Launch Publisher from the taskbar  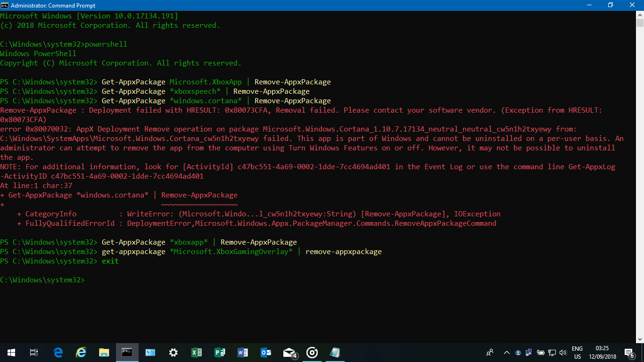click(x=220, y=353)
